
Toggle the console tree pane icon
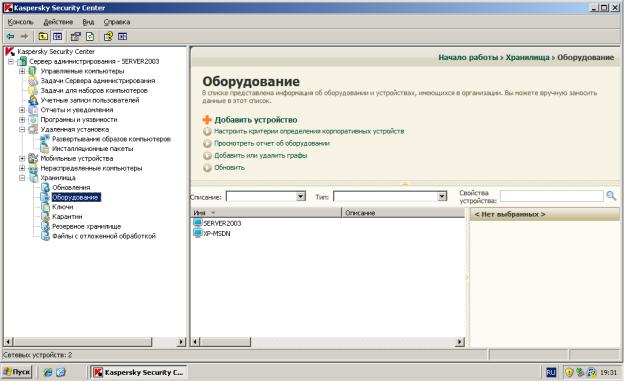pyautogui.click(x=58, y=37)
